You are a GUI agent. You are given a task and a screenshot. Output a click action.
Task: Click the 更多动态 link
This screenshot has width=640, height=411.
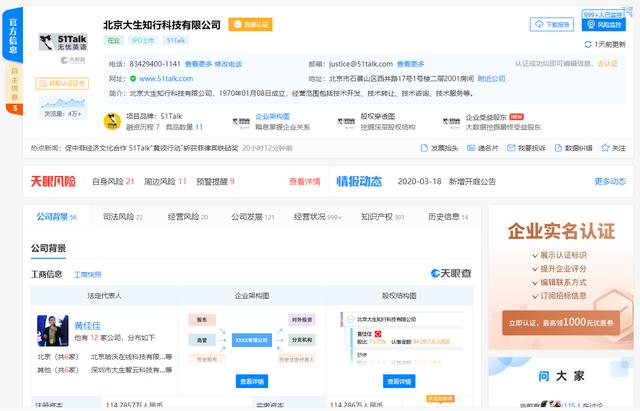610,181
